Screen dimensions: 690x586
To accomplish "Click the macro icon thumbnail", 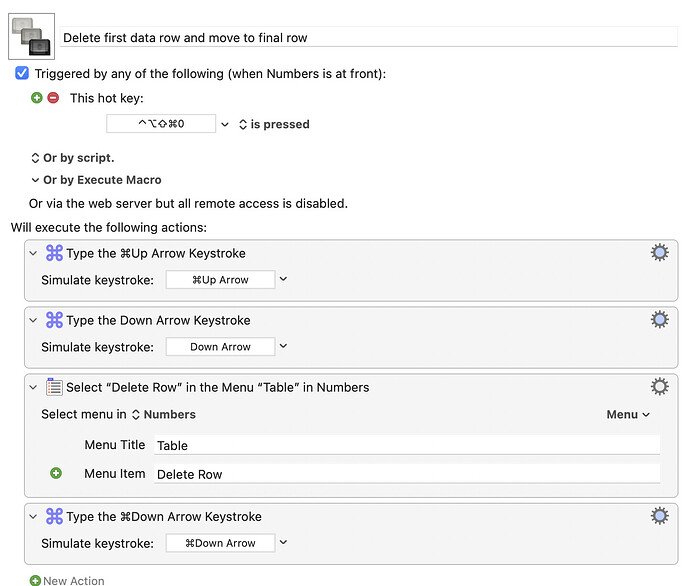I will 33,36.
